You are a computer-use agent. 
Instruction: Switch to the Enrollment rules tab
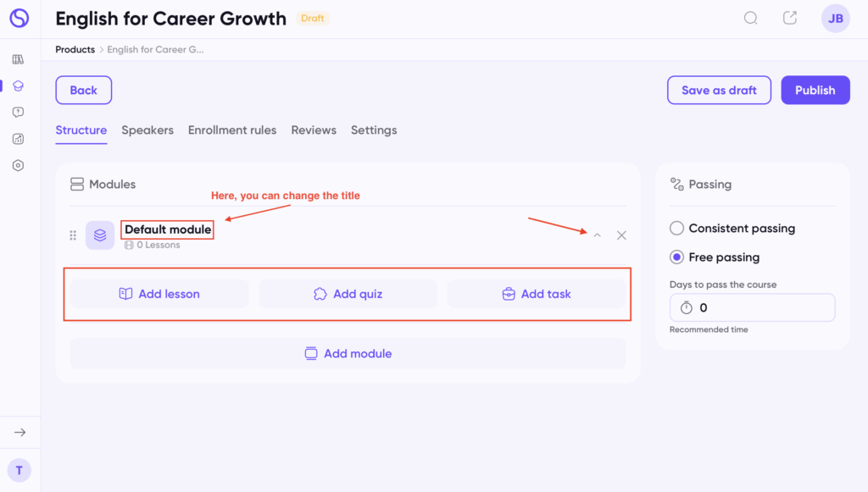232,130
